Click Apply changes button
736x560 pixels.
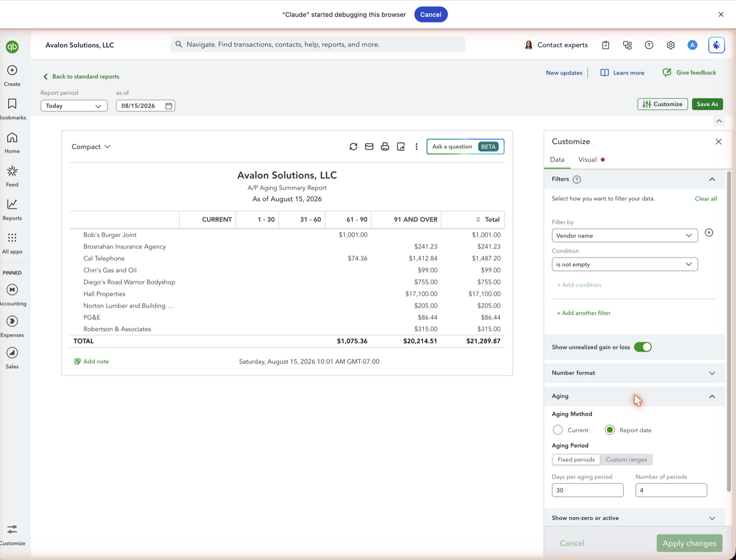click(x=689, y=543)
